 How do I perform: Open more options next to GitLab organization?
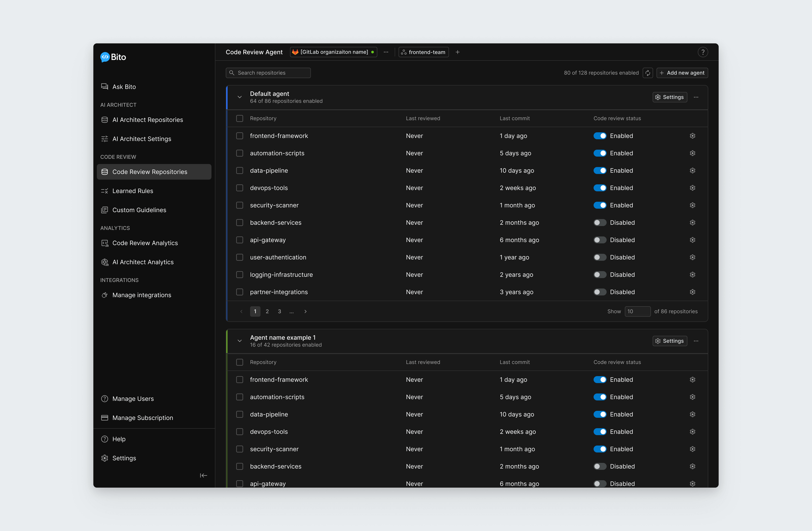(x=386, y=52)
